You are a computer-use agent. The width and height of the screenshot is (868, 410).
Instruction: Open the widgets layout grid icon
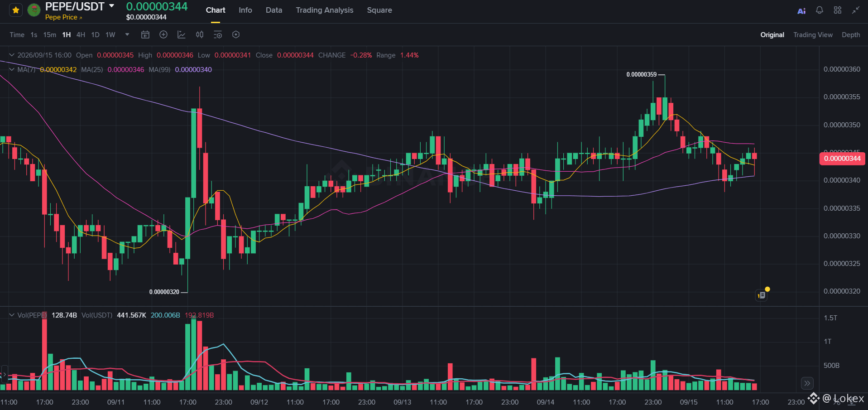[x=838, y=10]
